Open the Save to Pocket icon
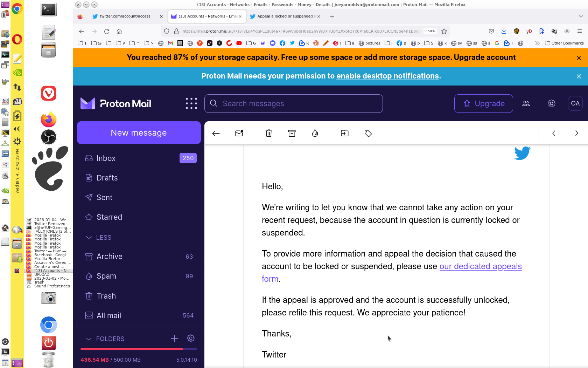 click(x=491, y=31)
